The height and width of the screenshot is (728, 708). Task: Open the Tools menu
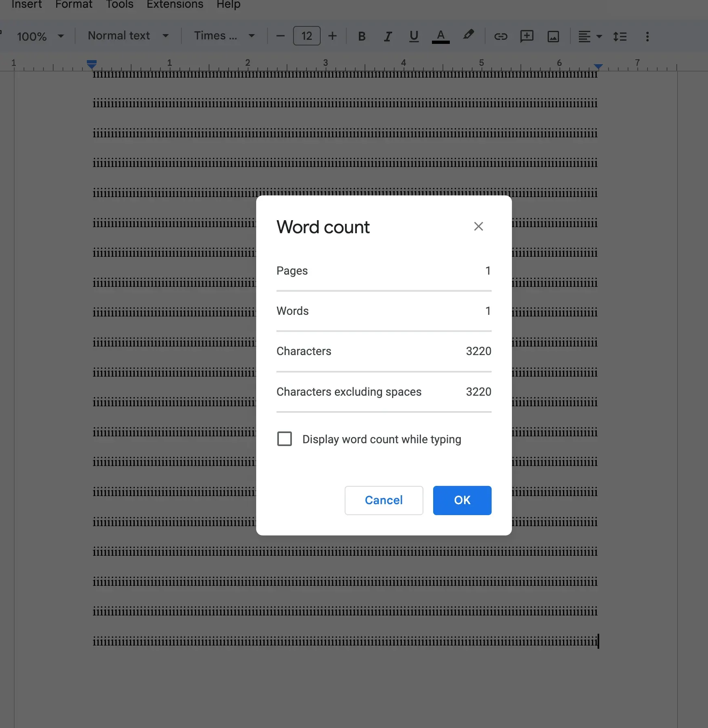[x=119, y=4]
